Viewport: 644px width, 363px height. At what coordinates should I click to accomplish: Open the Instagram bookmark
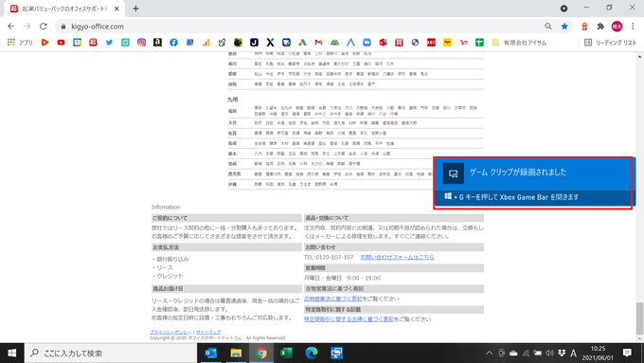click(x=141, y=43)
